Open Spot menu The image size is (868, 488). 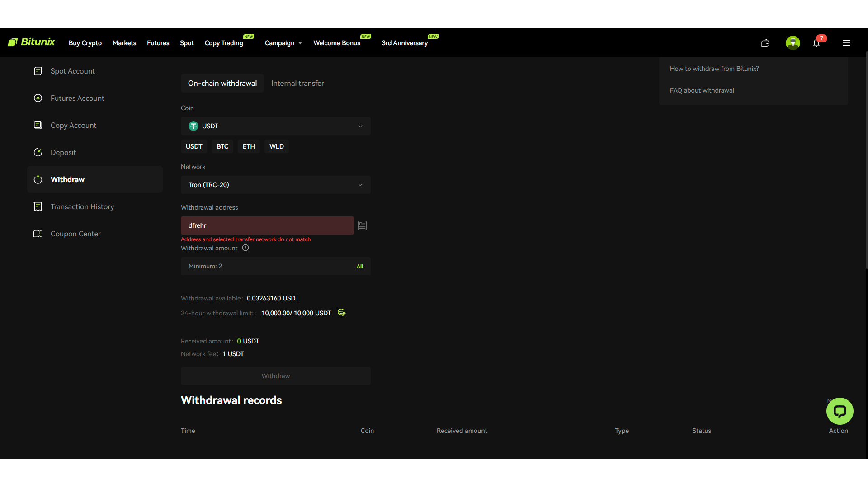click(x=187, y=43)
